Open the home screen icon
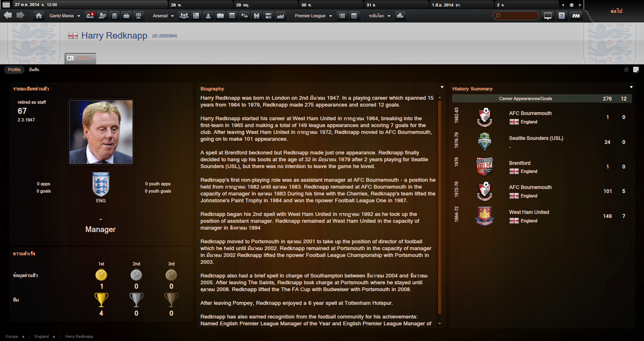 [39, 16]
